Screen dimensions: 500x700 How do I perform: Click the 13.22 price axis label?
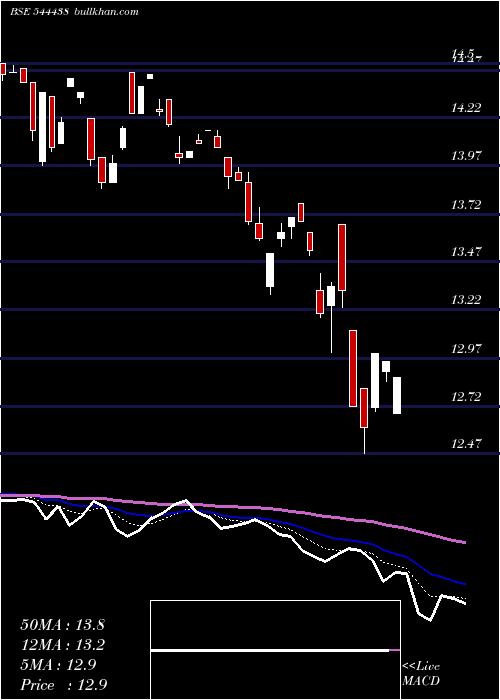466,300
